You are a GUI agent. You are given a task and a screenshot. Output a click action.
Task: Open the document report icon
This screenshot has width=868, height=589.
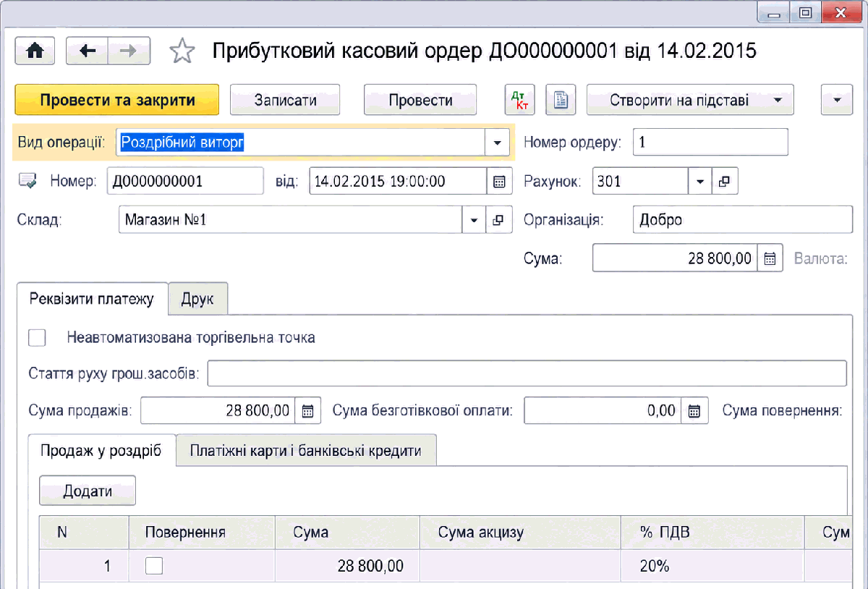pyautogui.click(x=560, y=100)
